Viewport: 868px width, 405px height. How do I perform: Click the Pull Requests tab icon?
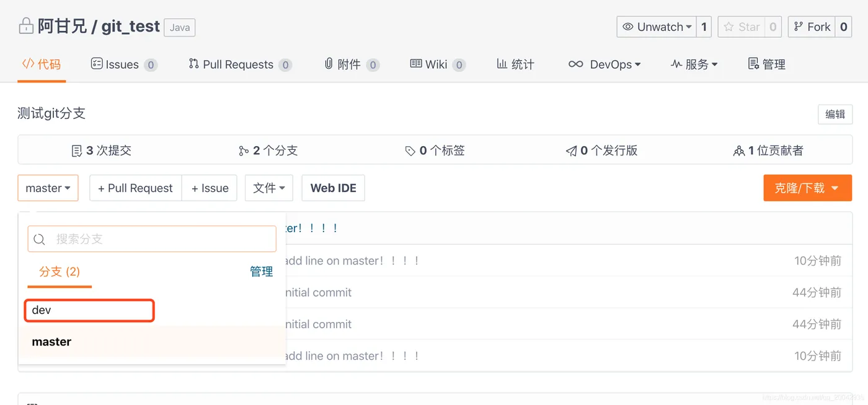pos(193,64)
